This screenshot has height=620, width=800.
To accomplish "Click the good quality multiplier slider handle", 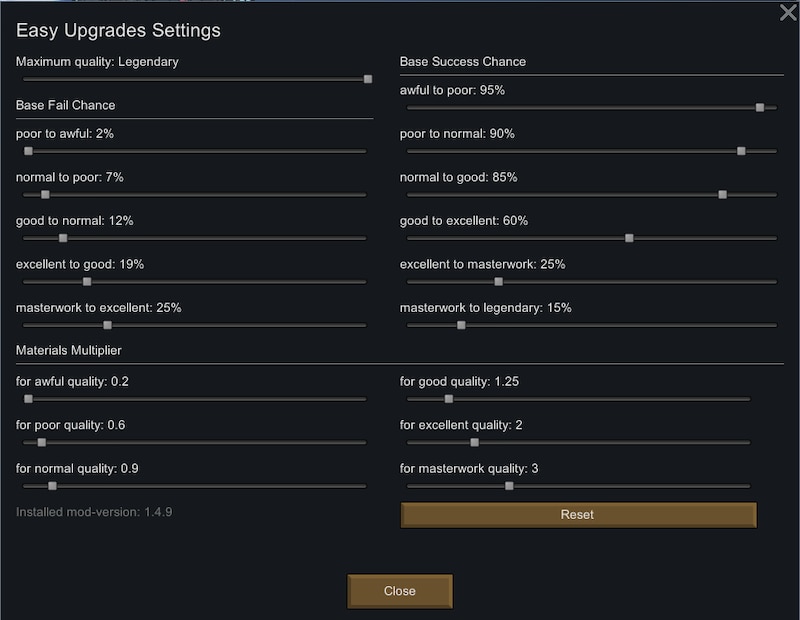I will [448, 399].
